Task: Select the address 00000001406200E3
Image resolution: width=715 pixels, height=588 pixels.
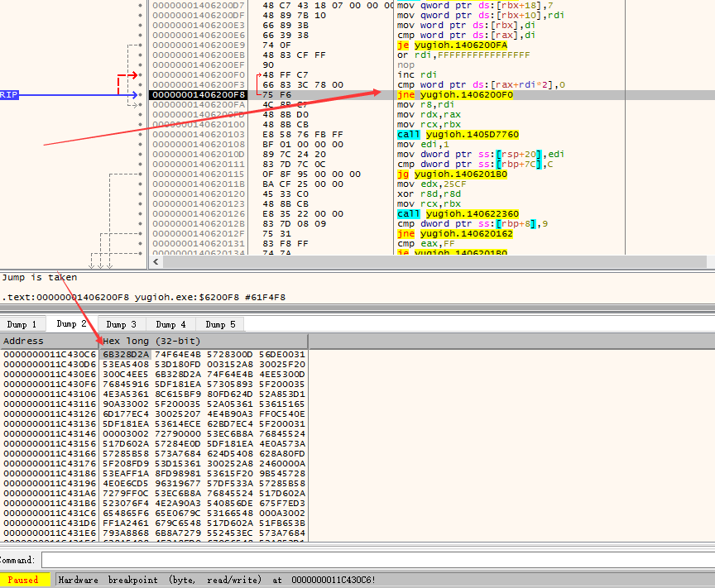Action: (x=199, y=26)
